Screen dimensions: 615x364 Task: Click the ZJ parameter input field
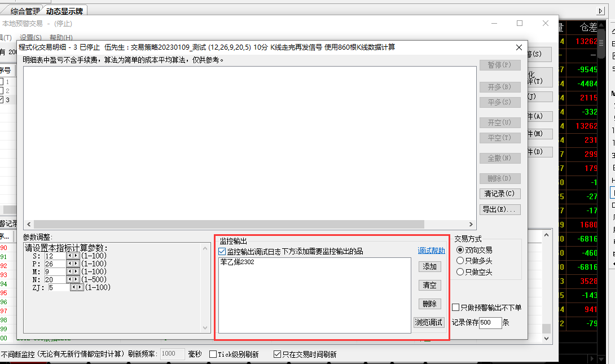click(59, 287)
